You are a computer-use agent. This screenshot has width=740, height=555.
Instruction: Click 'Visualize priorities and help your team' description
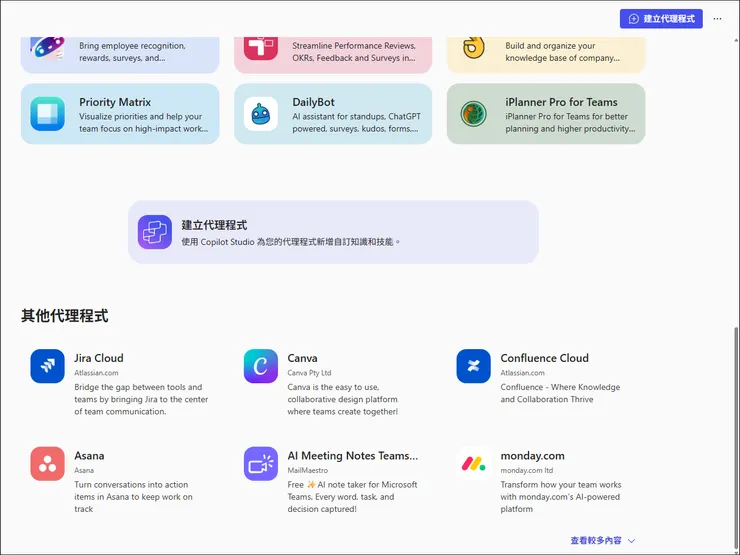point(143,123)
